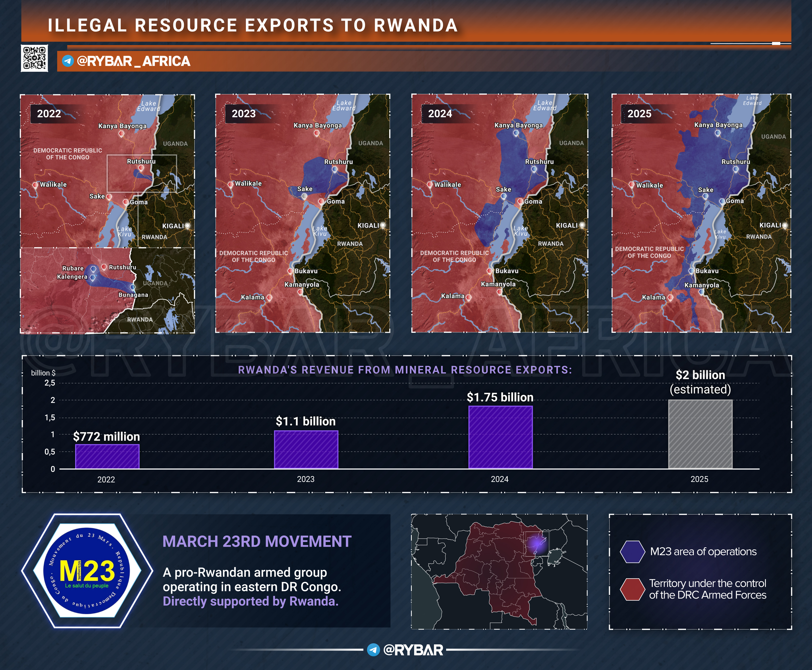Click the 'Directly supported by Rwanda.' text
Image resolution: width=812 pixels, height=670 pixels.
tap(250, 601)
